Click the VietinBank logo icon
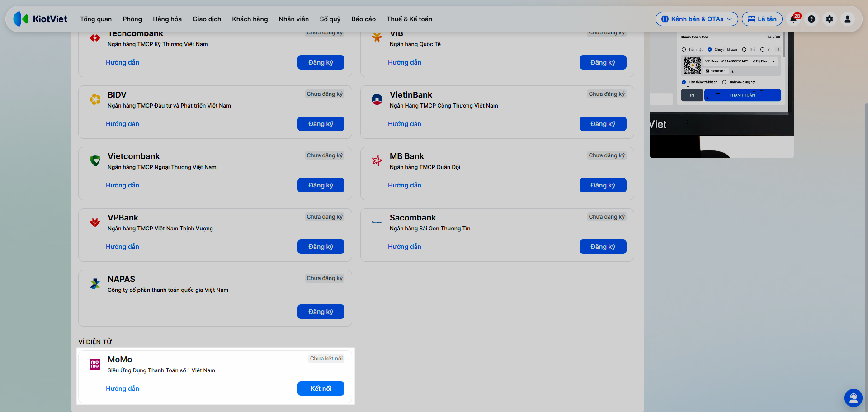The image size is (868, 412). pos(377,99)
